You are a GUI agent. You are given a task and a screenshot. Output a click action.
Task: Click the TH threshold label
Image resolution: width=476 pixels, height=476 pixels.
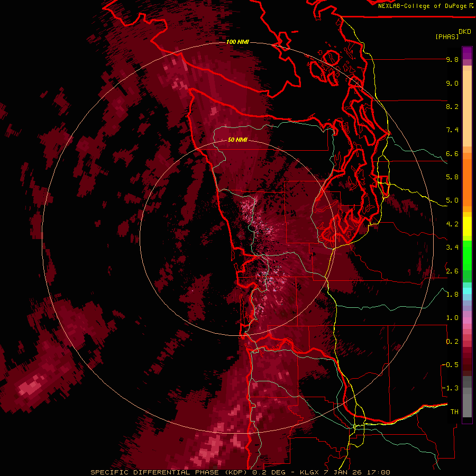coord(454,411)
